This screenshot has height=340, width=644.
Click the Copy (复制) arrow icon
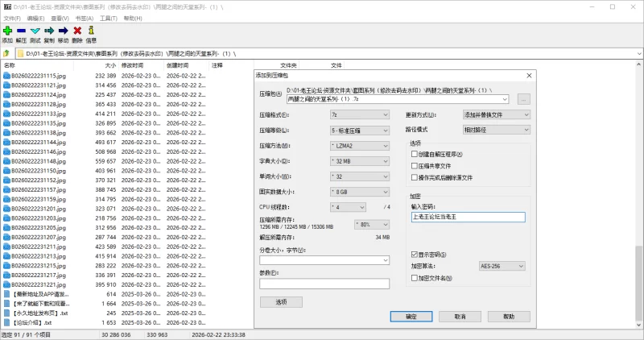coord(49,31)
